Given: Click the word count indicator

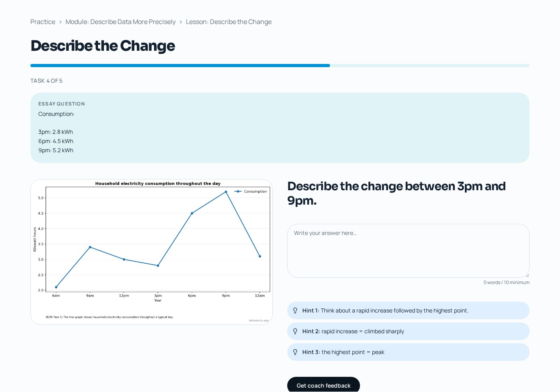Looking at the screenshot, I should click(x=506, y=283).
